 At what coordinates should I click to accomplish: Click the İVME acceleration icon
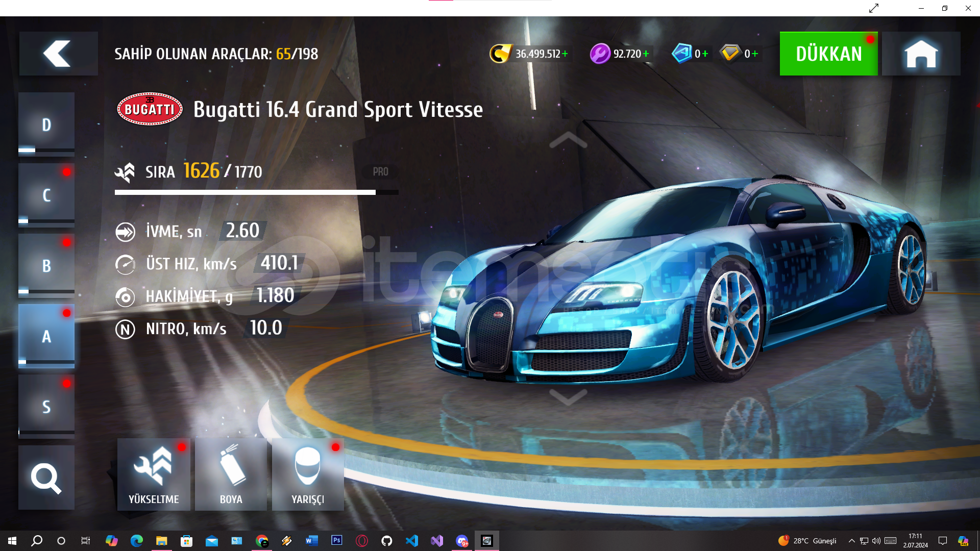(x=125, y=232)
